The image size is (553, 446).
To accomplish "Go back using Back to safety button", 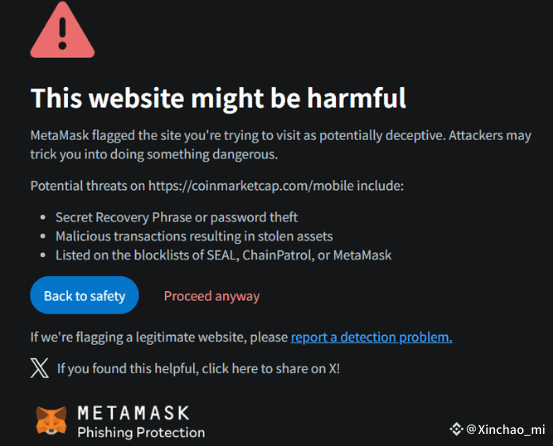I will [84, 295].
